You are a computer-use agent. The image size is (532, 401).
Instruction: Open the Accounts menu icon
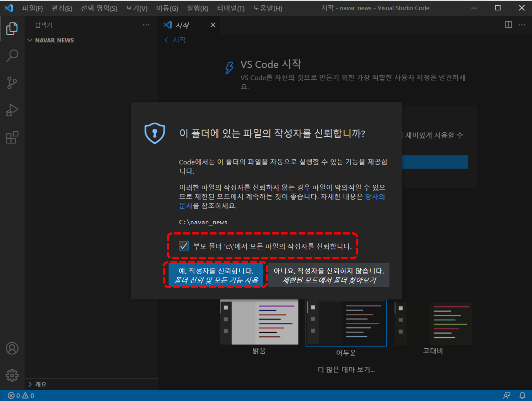pyautogui.click(x=12, y=348)
